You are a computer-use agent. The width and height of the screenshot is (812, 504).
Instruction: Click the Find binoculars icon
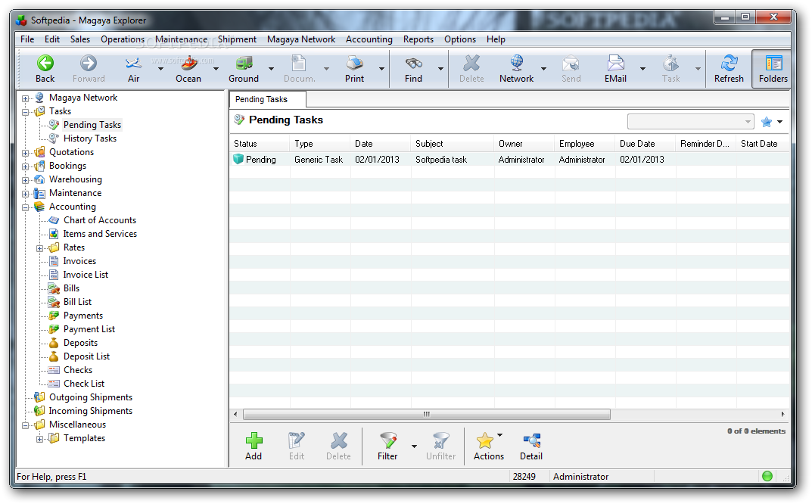pos(413,64)
